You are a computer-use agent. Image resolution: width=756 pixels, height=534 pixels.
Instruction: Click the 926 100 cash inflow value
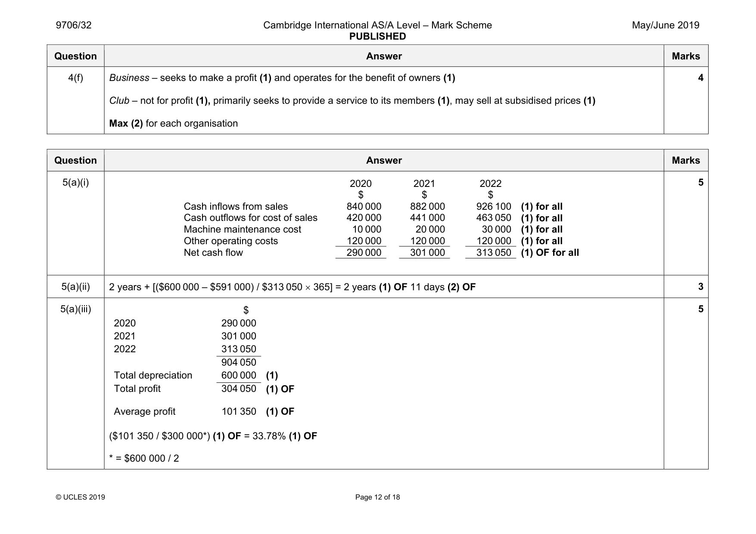pos(494,206)
